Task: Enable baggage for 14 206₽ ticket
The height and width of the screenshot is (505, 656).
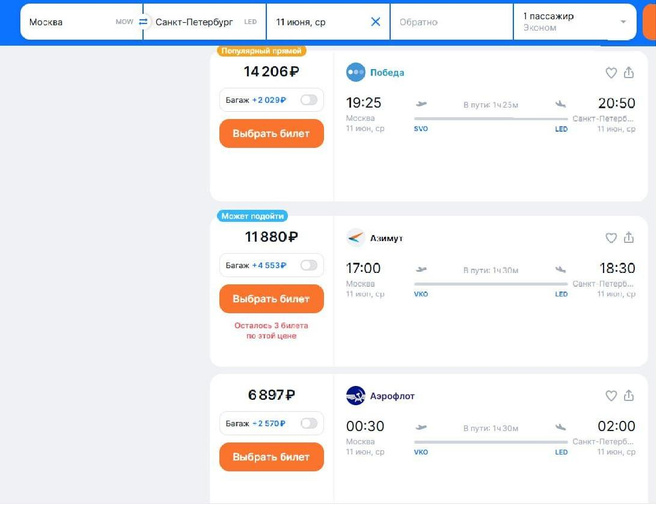Action: pos(308,100)
